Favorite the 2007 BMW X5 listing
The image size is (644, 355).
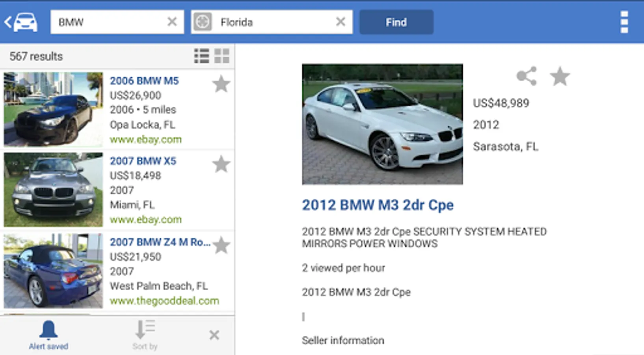(221, 164)
